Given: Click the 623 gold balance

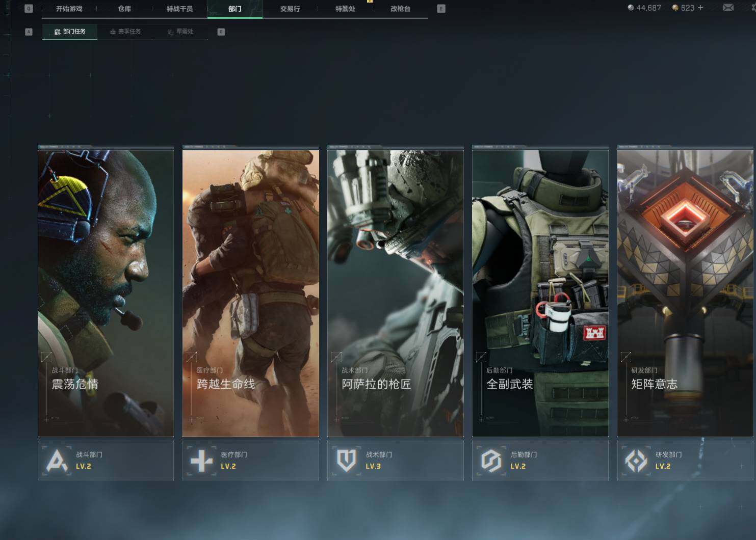Looking at the screenshot, I should (x=688, y=8).
